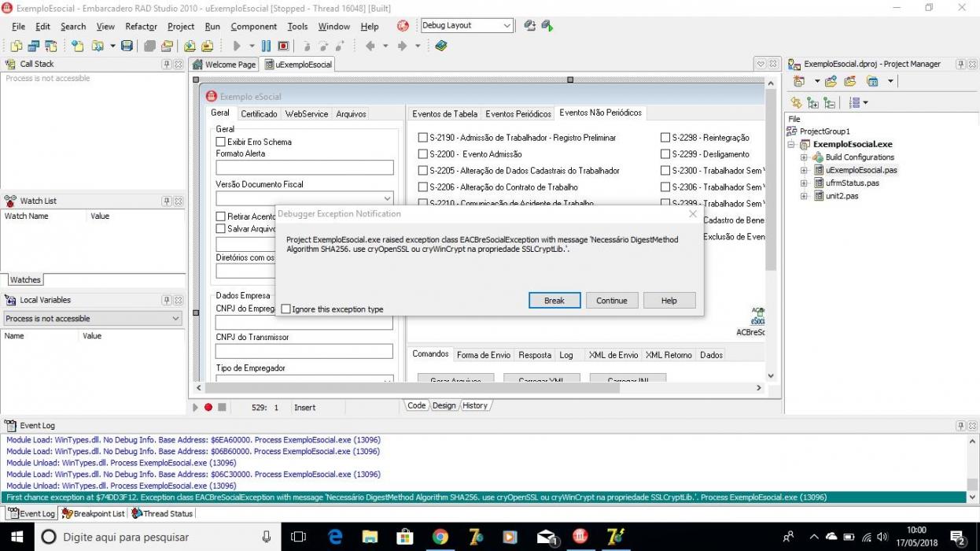Click the 'Formato Alerta' input field
The height and width of the screenshot is (551, 980).
click(x=304, y=168)
